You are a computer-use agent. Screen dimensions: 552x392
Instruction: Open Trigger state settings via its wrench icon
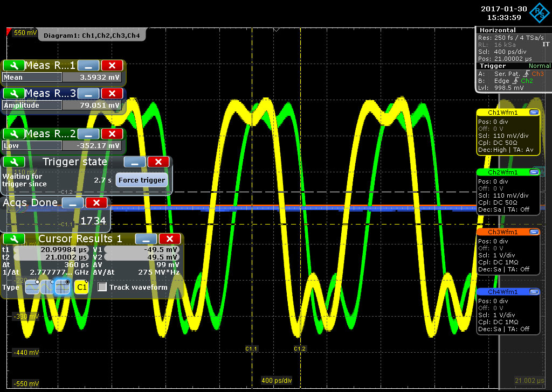coord(15,162)
